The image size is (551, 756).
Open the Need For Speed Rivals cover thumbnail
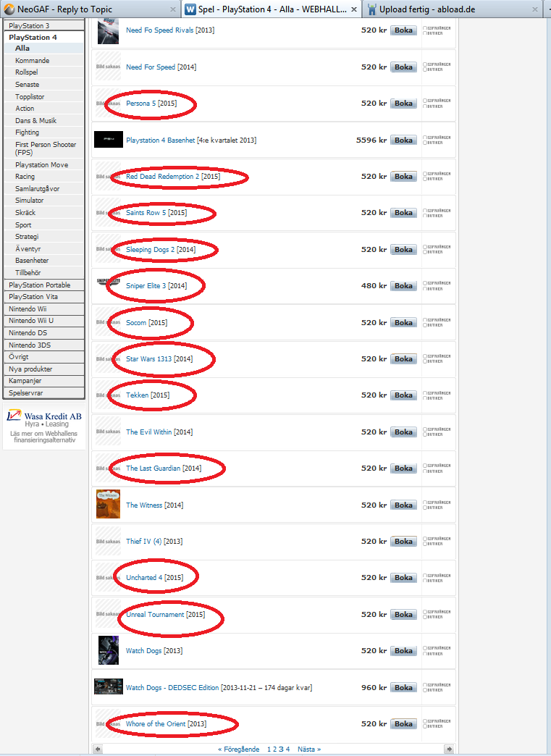pos(108,31)
